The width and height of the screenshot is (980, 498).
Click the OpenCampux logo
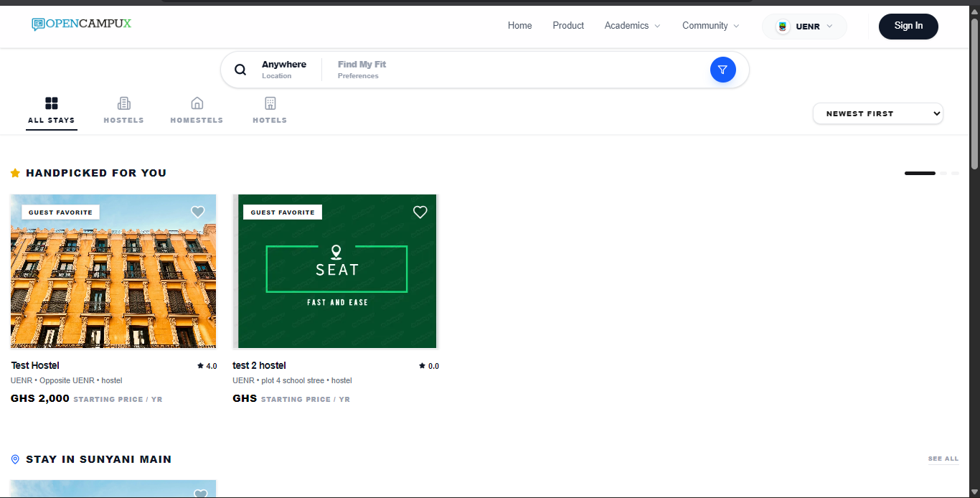[x=82, y=24]
